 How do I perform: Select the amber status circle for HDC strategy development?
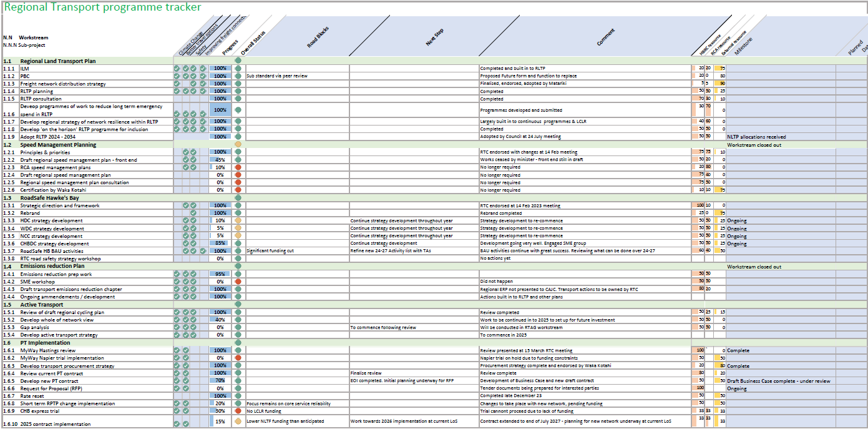tap(238, 220)
